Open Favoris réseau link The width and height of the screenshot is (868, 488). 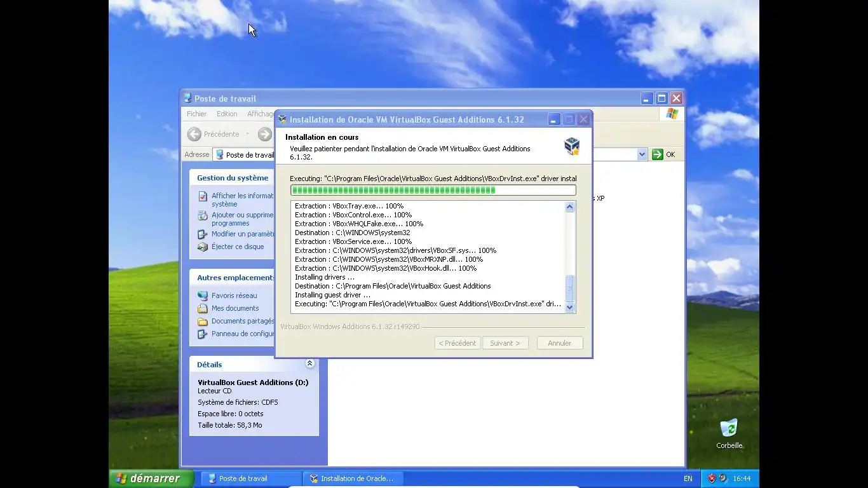234,295
